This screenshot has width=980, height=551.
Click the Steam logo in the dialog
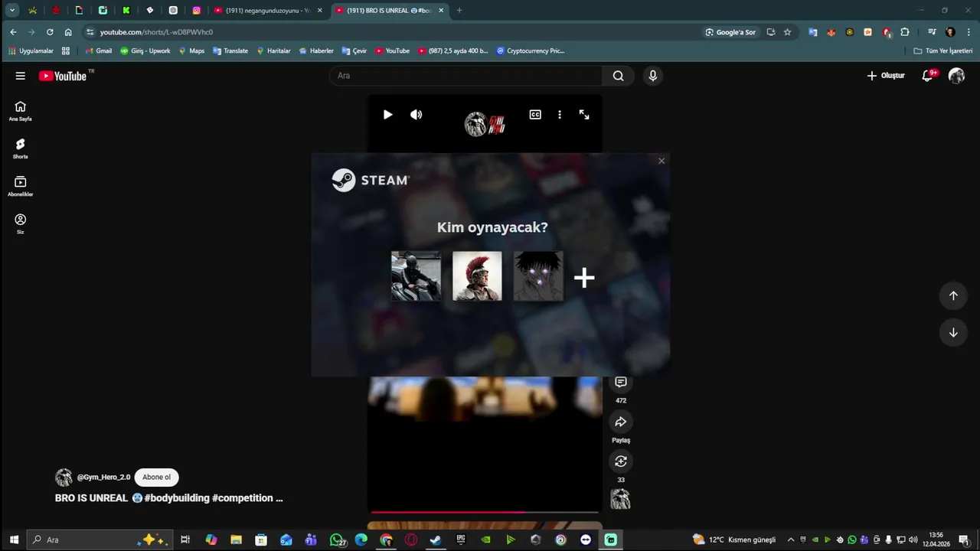point(371,180)
